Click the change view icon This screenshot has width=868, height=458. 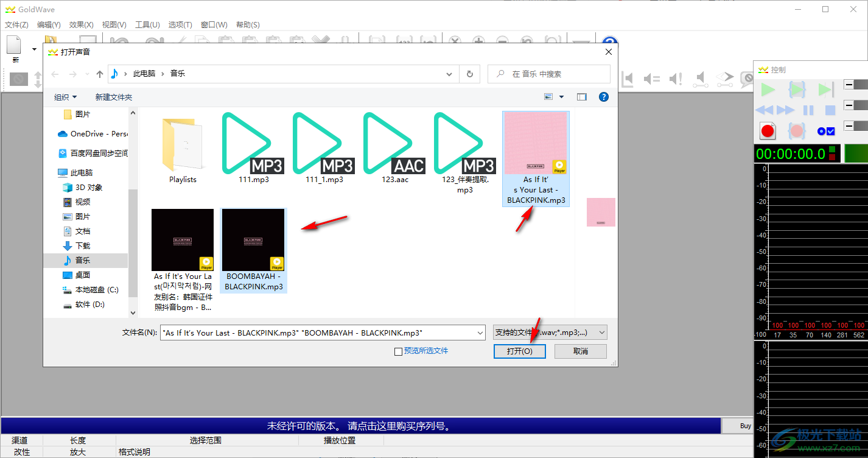548,97
